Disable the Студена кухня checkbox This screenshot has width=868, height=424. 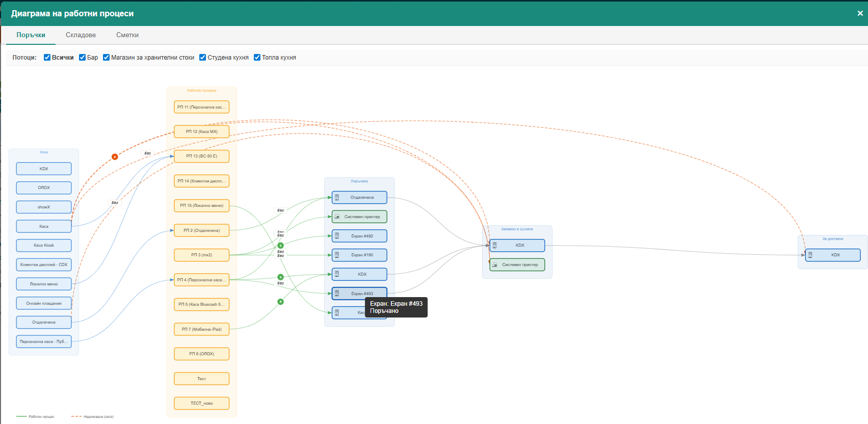202,58
